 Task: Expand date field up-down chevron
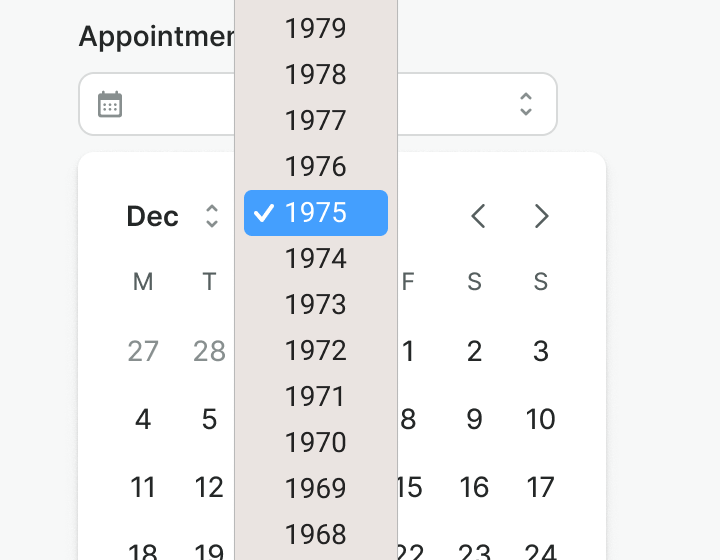coord(526,104)
